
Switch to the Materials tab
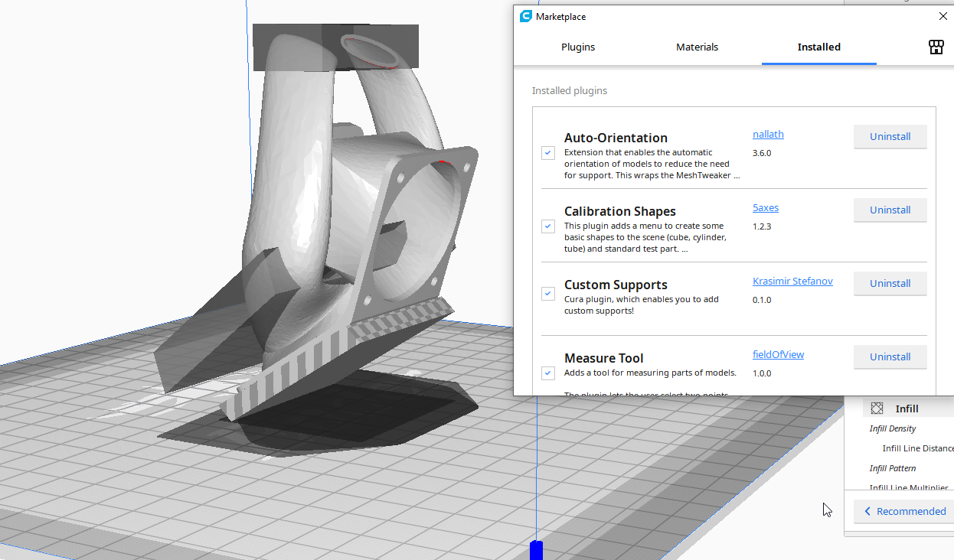click(697, 47)
